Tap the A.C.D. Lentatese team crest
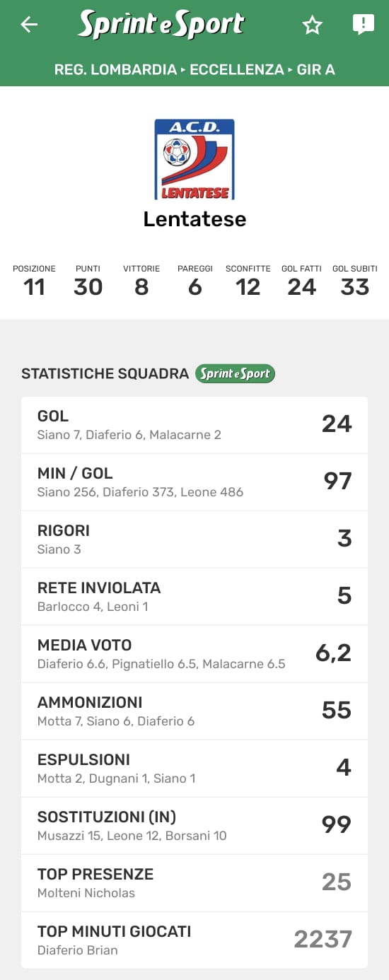 pos(194,159)
